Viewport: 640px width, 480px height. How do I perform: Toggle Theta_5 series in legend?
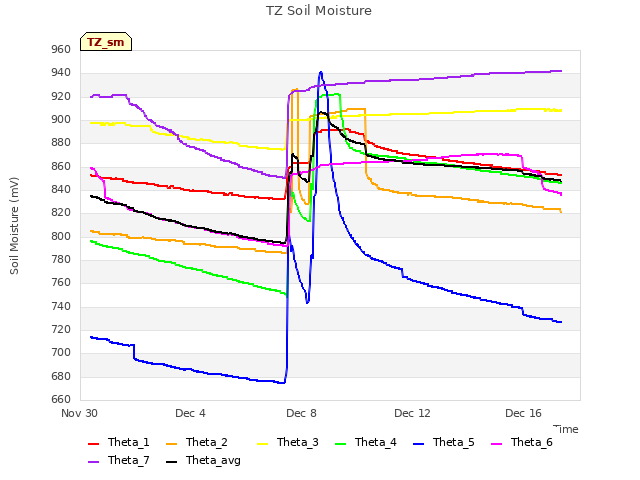pyautogui.click(x=444, y=442)
